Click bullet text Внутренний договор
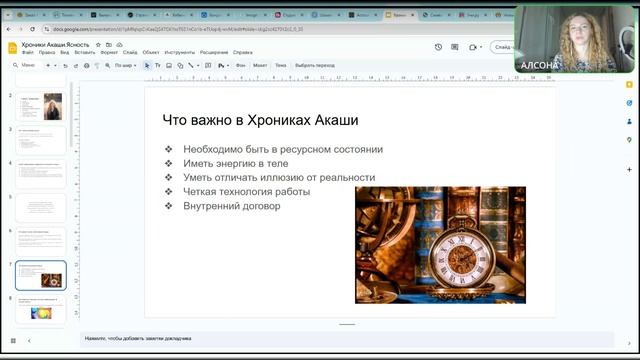The height and width of the screenshot is (360, 640). 232,206
